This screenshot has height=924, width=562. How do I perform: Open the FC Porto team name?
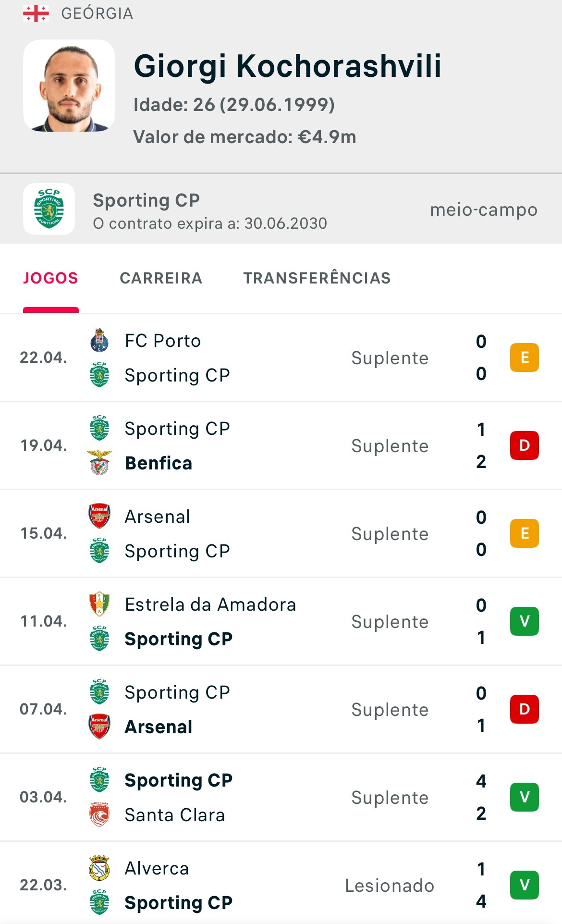pyautogui.click(x=163, y=341)
